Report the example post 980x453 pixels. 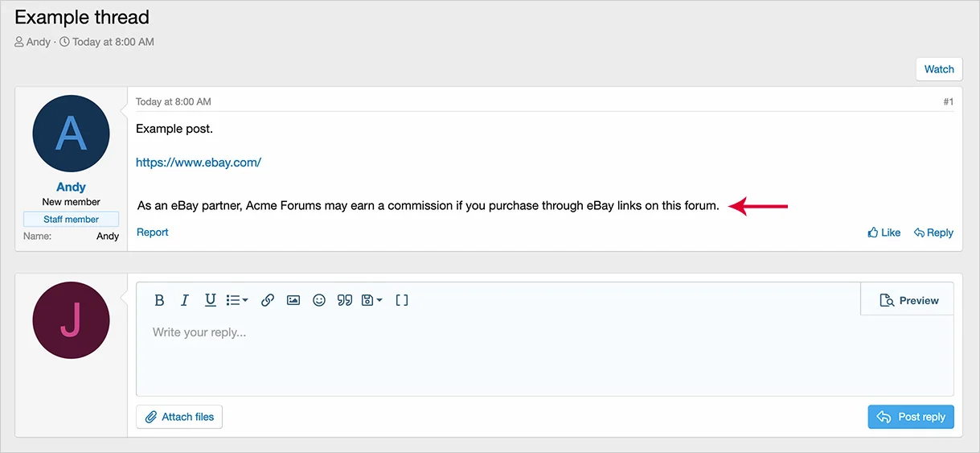coord(153,233)
